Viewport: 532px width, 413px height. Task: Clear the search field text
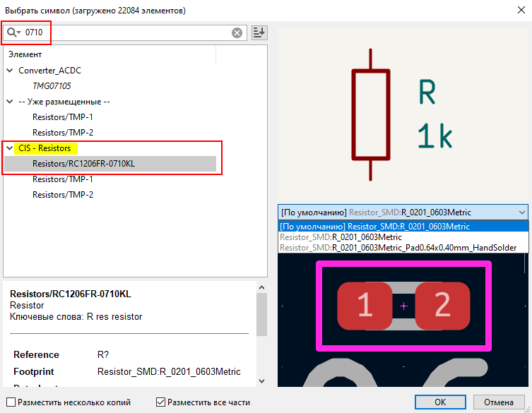[x=237, y=32]
